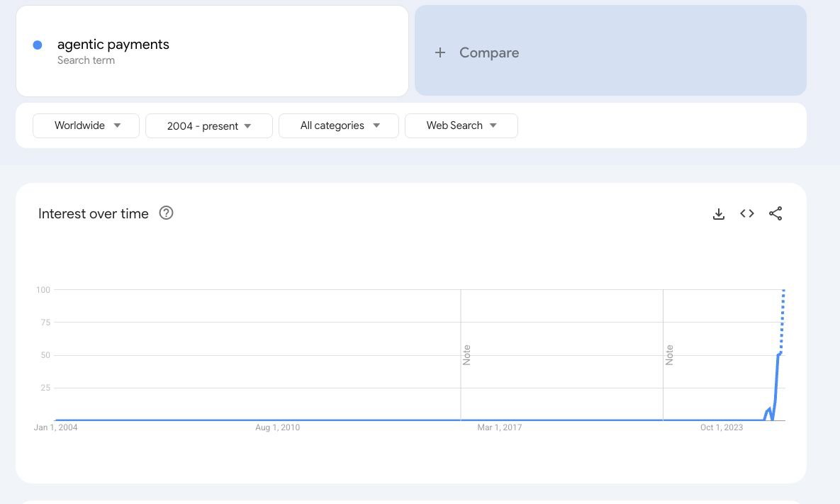This screenshot has width=840, height=504.
Task: Click the Search term label
Action: tap(86, 60)
